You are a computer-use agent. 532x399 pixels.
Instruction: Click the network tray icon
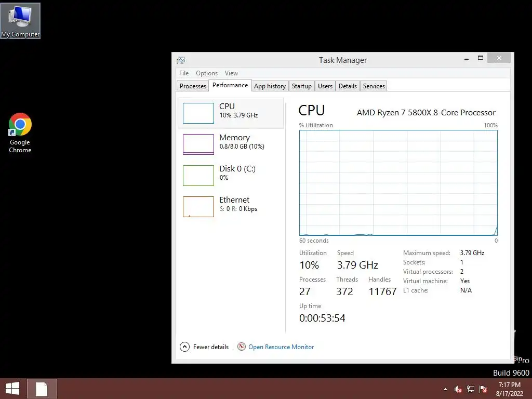coord(471,389)
